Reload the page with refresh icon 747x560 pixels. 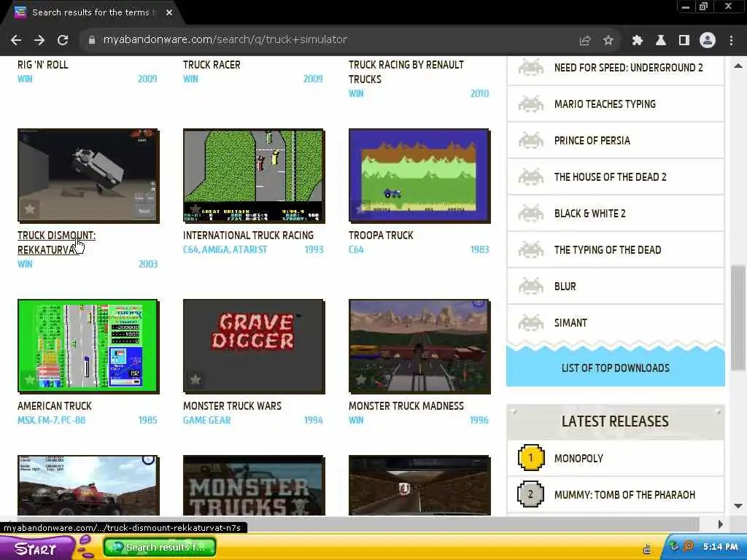coord(63,40)
